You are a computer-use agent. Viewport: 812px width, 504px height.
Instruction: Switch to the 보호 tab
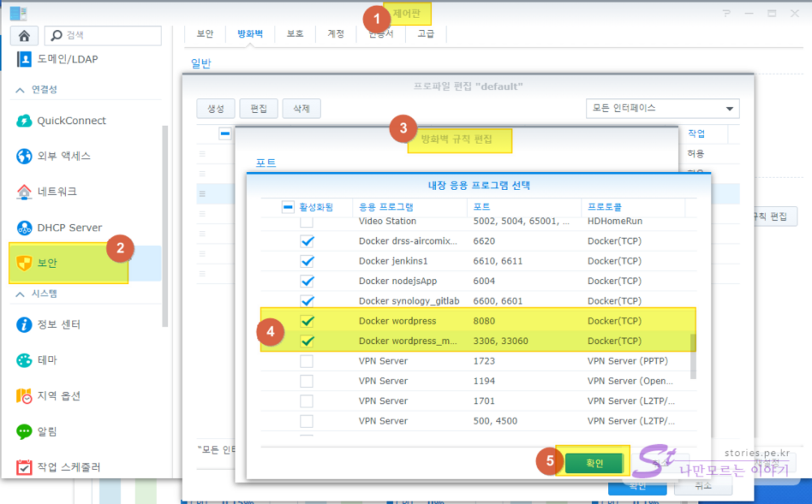295,33
